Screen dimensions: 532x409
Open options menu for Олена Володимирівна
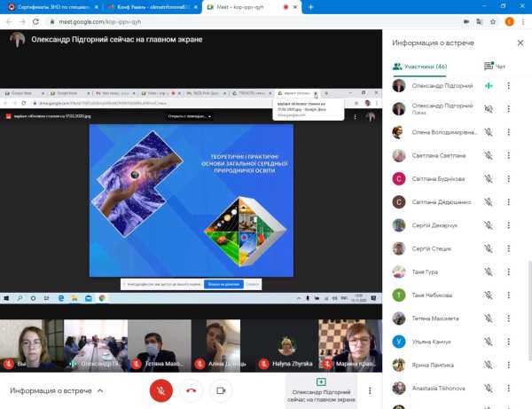tap(509, 132)
